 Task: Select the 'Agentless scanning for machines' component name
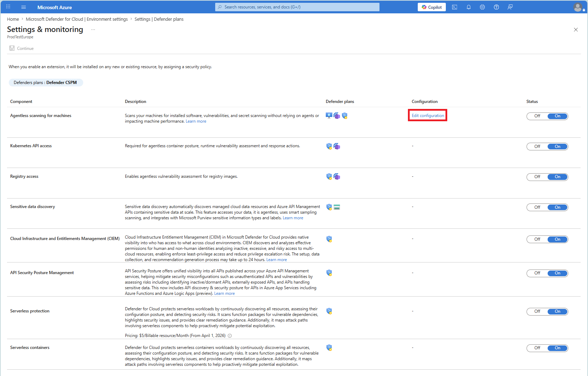(x=41, y=116)
